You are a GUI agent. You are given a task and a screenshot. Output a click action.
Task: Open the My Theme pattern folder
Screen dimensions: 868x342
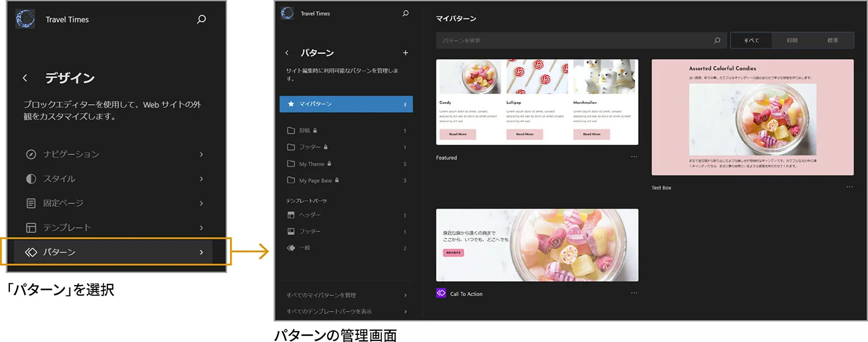click(346, 164)
